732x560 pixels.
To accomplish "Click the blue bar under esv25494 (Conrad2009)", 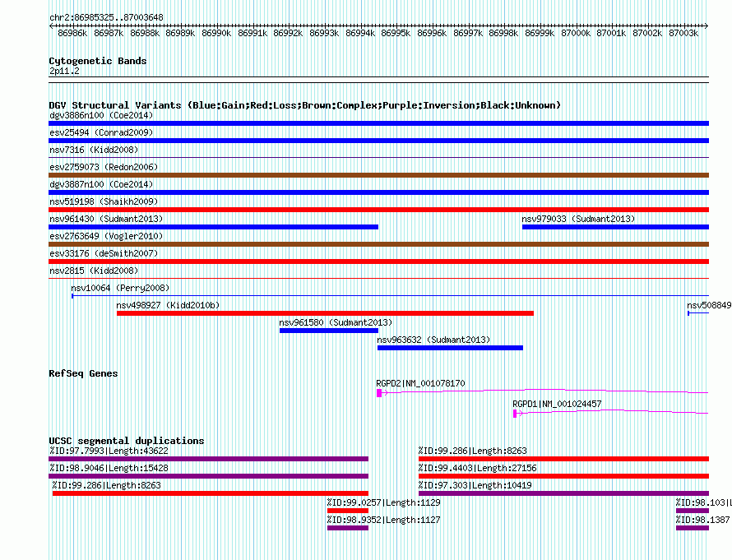I will click(378, 141).
